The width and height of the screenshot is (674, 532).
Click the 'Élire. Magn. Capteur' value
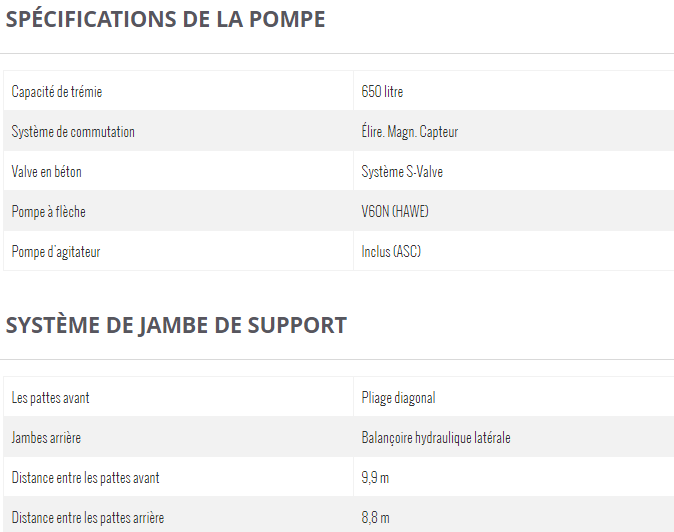(410, 131)
